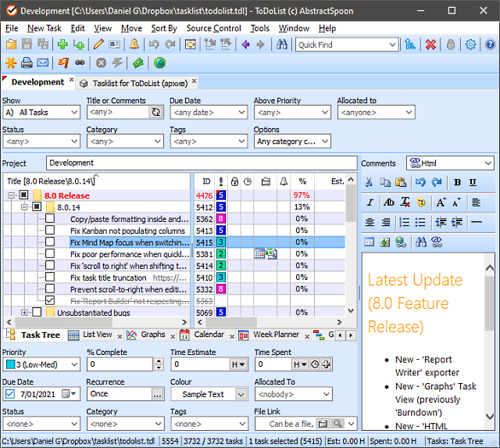
Task: Click the ID column header
Action: [206, 181]
